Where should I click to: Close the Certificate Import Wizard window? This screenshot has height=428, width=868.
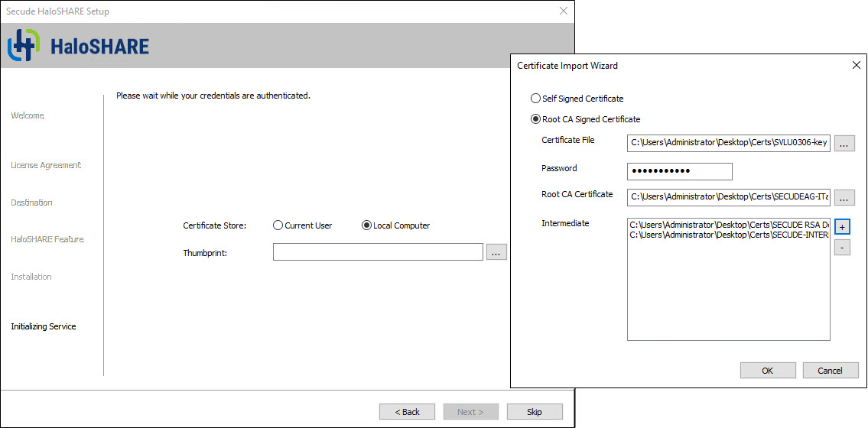[x=856, y=65]
